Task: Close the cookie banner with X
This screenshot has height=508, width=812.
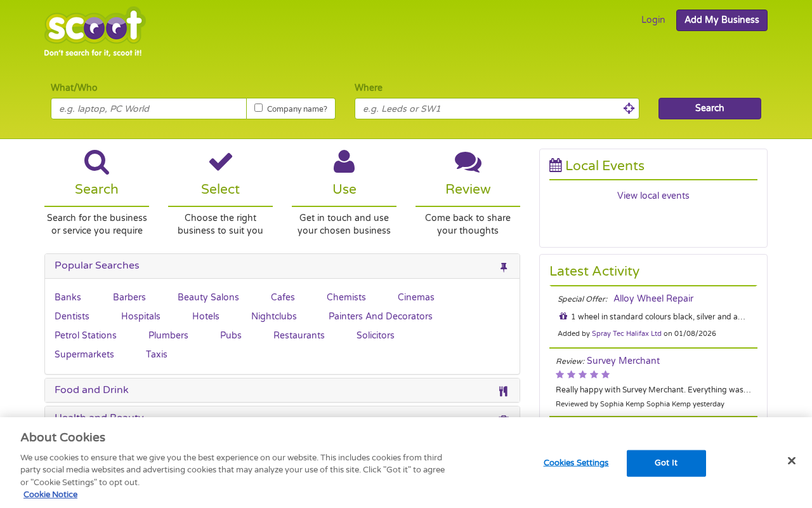Action: point(791,461)
